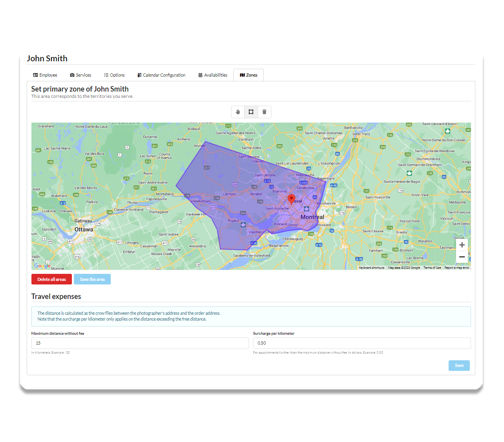Click the Gatineau label on the map
The image size is (504, 442).
[83, 221]
